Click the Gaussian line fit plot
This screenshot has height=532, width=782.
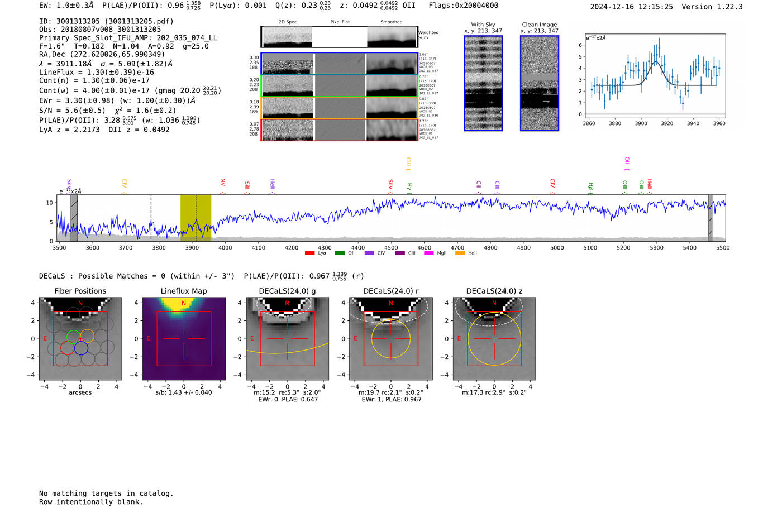coord(655,76)
